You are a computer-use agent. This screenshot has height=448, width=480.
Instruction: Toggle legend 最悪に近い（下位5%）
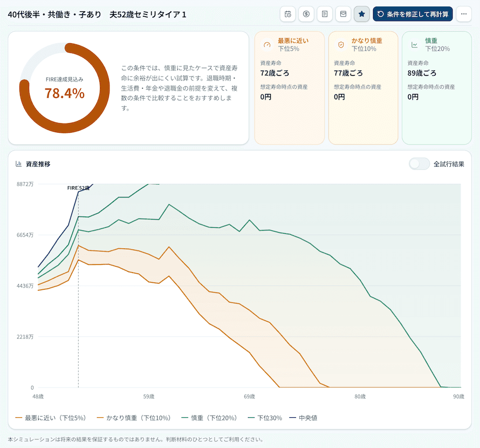tap(51, 418)
